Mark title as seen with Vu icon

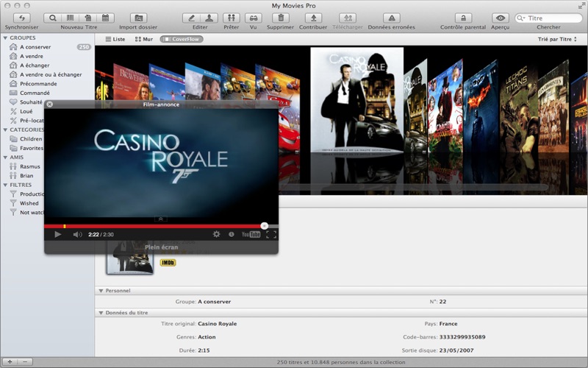pos(254,18)
